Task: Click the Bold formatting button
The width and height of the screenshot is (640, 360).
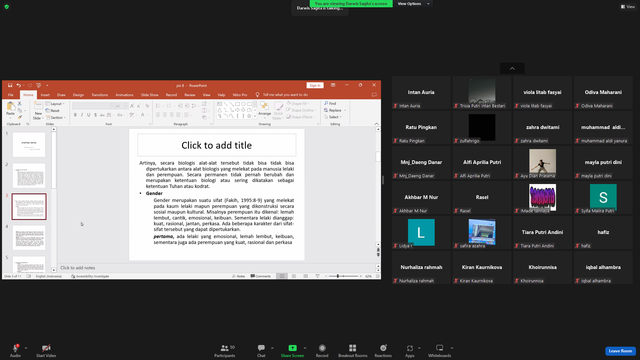Action: pos(75,115)
